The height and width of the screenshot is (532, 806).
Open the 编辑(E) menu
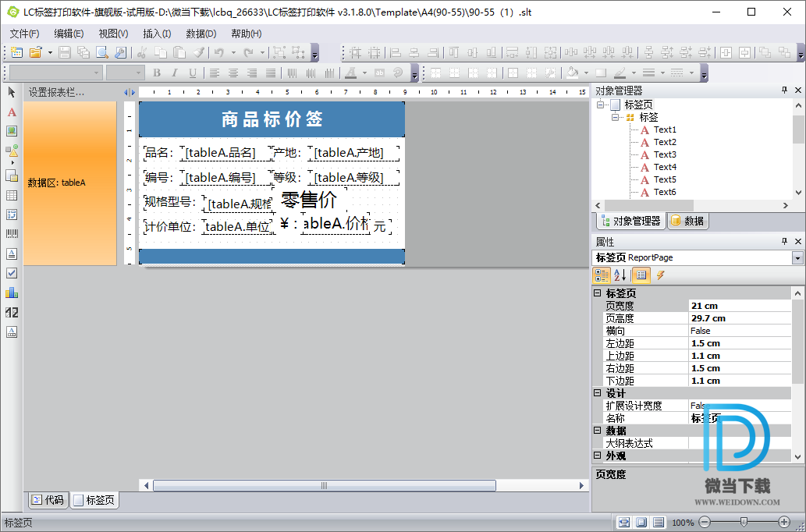point(69,34)
